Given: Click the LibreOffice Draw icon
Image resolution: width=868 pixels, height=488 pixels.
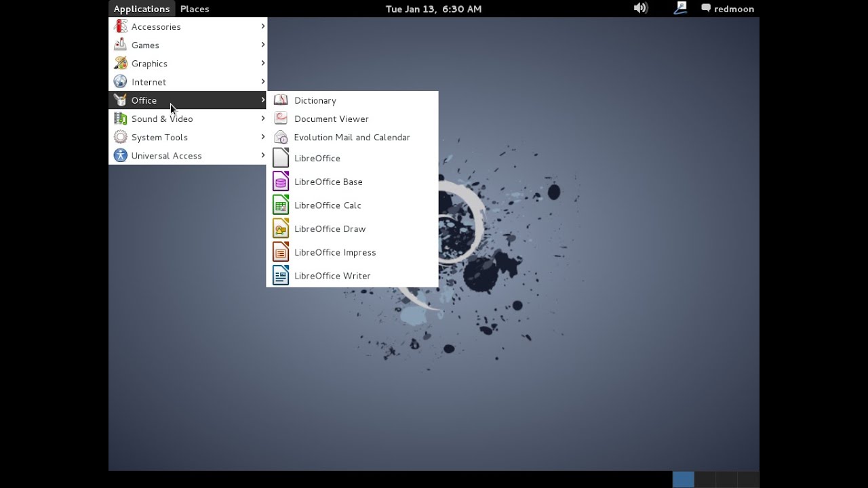Looking at the screenshot, I should [281, 228].
